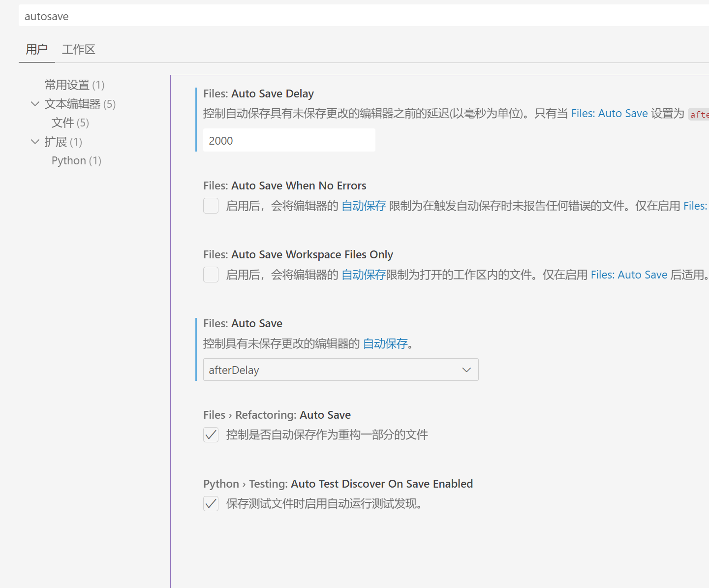This screenshot has height=588, width=709.
Task: Uncheck Auto Test Discover On Save Enabled checkbox
Action: pyautogui.click(x=211, y=504)
